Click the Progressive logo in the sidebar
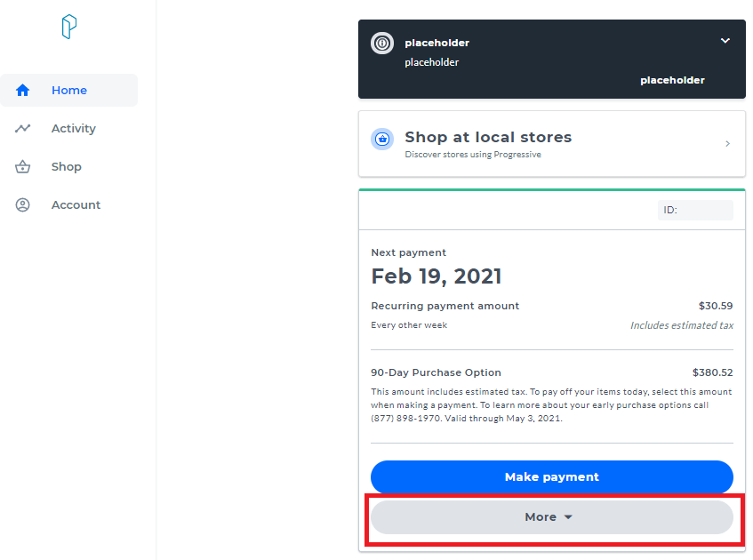 (69, 28)
